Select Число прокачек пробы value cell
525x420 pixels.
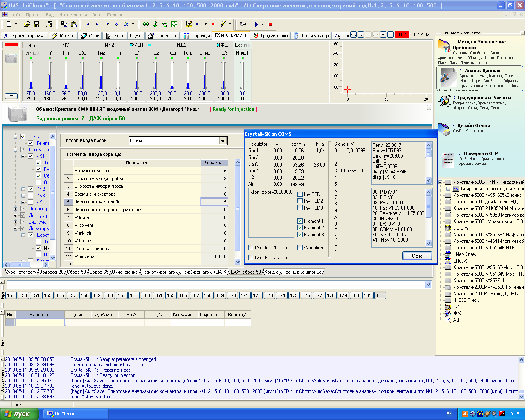click(214, 202)
